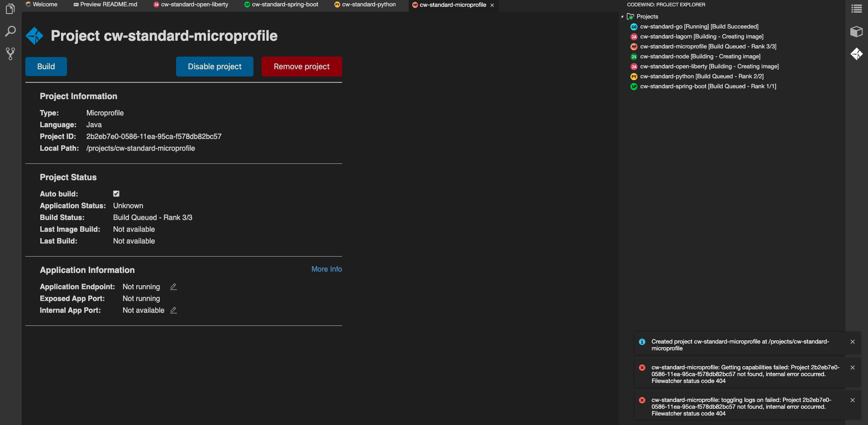Viewport: 868px width, 425px height.
Task: Open the Source Control view
Action: 10,53
